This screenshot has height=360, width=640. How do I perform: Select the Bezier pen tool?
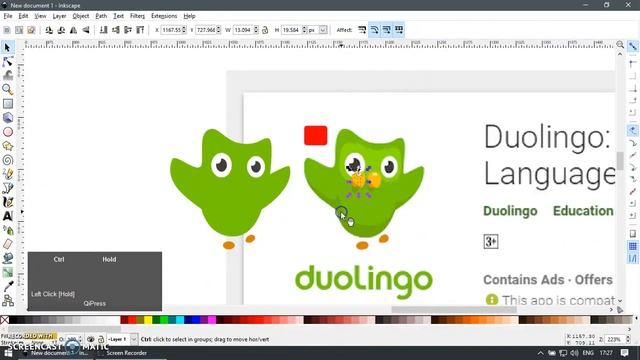(7, 188)
